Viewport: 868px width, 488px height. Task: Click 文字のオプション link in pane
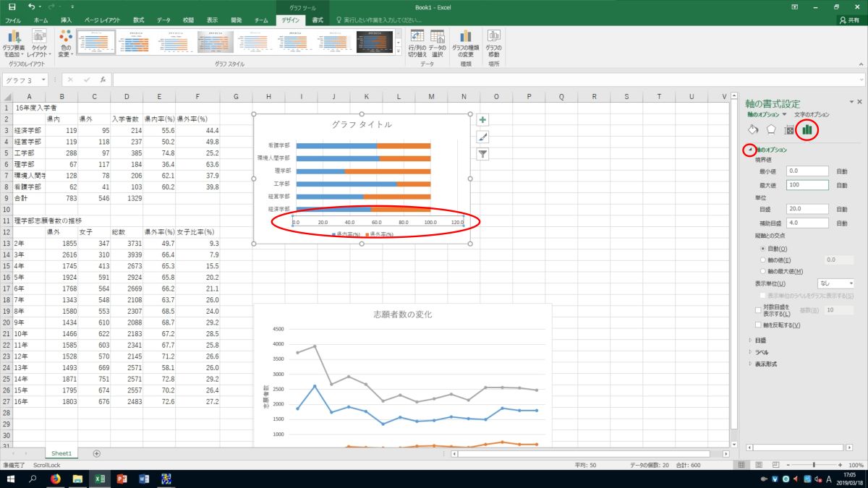(812, 114)
